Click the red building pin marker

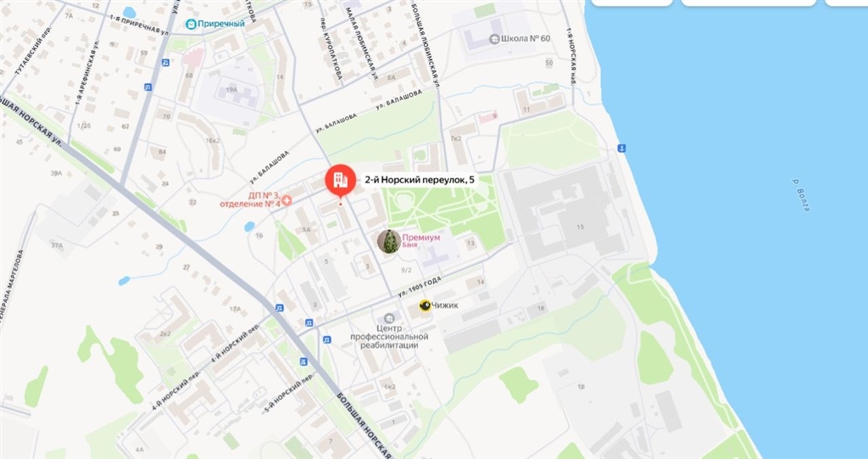[x=341, y=180]
